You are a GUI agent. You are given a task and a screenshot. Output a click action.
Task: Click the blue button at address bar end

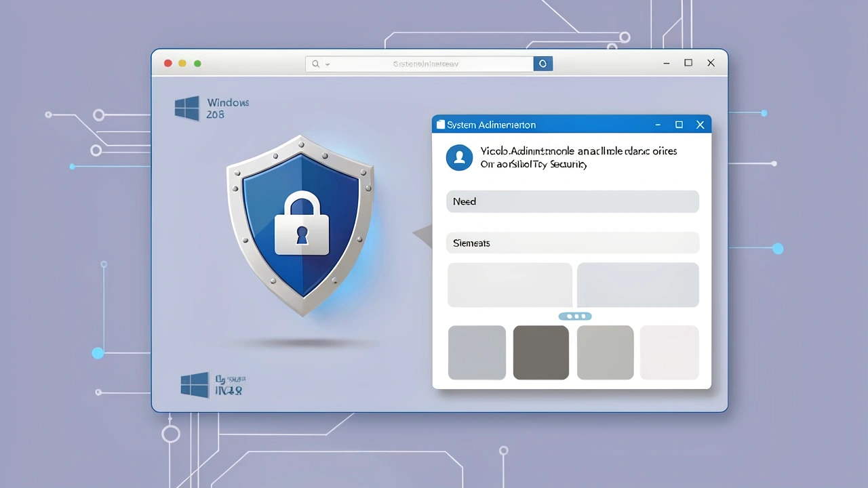[x=542, y=64]
